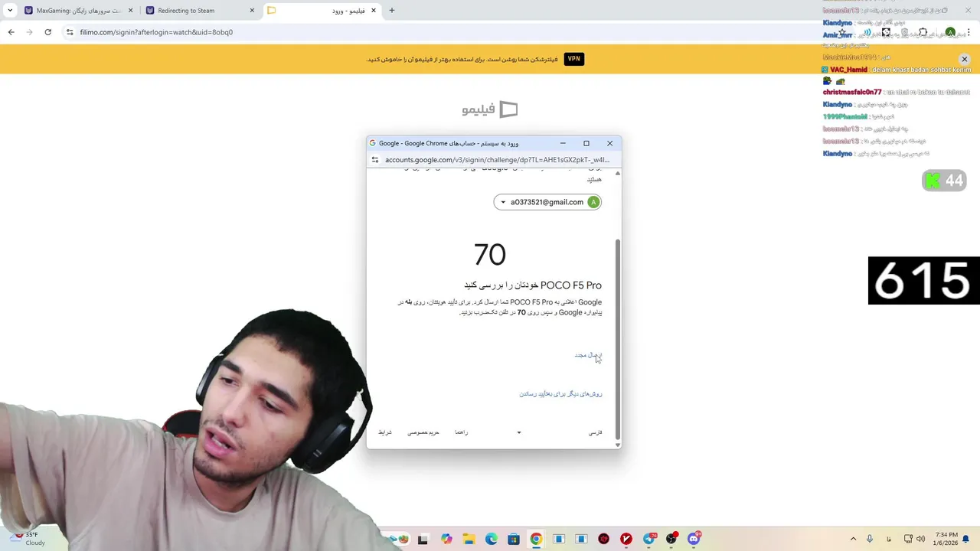
Task: Click the black VPN badge in banner
Action: [574, 59]
